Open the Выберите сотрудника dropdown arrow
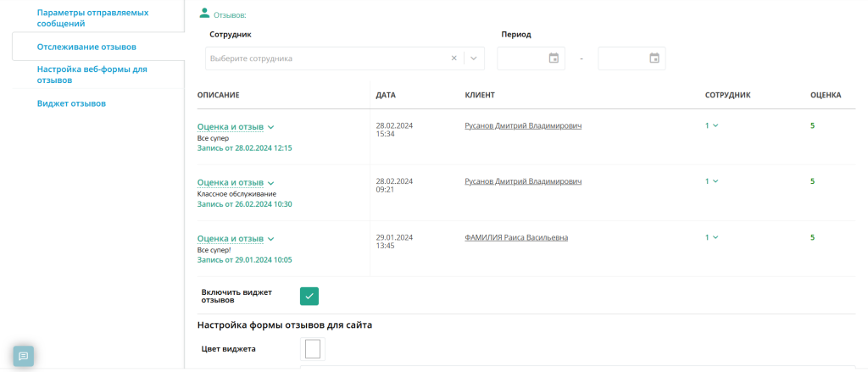 click(474, 58)
